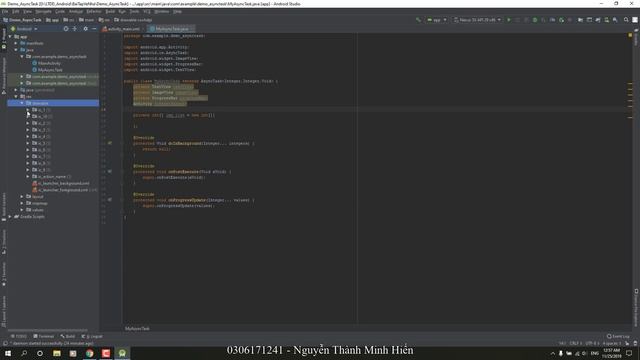Select the drawable folder row
Screen dimensions: 640x360
(x=53, y=103)
